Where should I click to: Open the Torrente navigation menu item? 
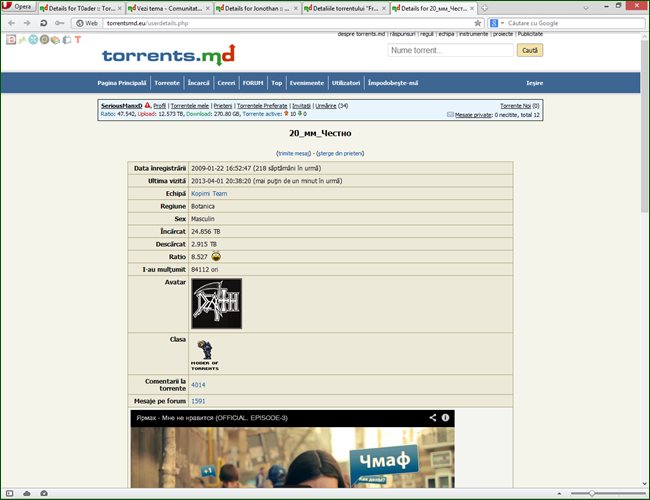[x=167, y=83]
